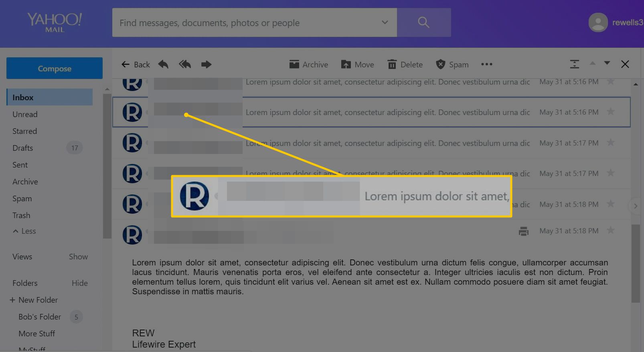The height and width of the screenshot is (352, 644).
Task: Click the Lifewire Expert signature line
Action: [x=164, y=344]
